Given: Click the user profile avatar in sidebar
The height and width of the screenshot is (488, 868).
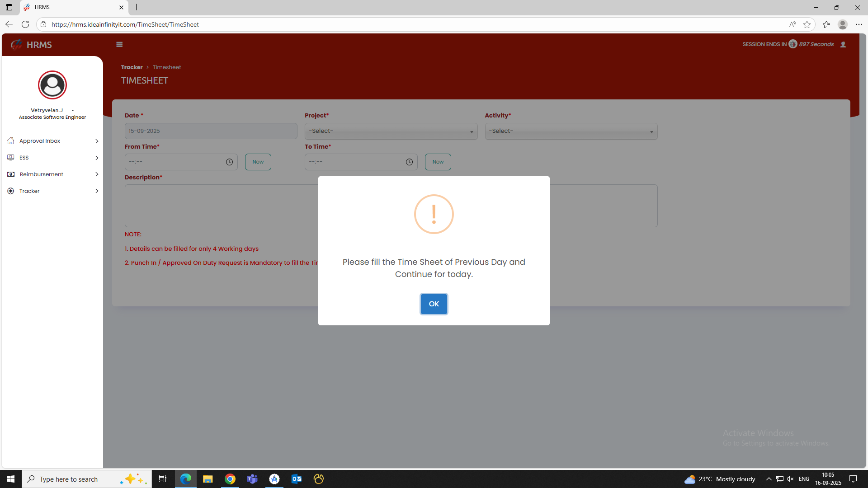Looking at the screenshot, I should tap(52, 85).
